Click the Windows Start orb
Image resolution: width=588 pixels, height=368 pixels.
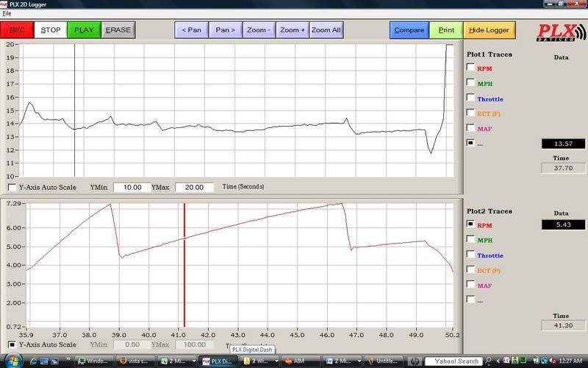tap(12, 361)
